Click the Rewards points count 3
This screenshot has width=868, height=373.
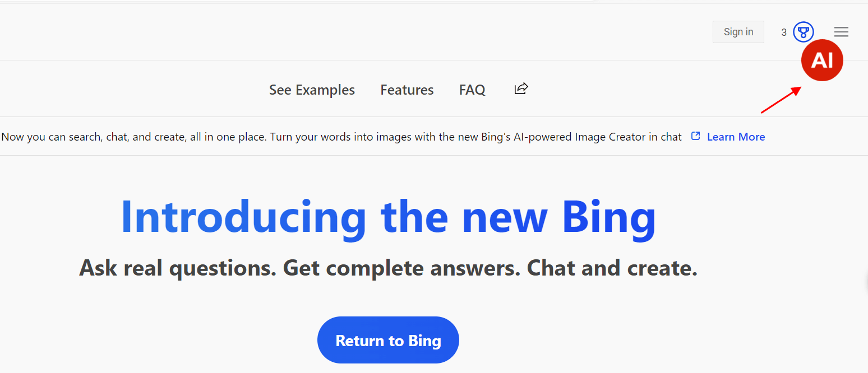click(784, 32)
